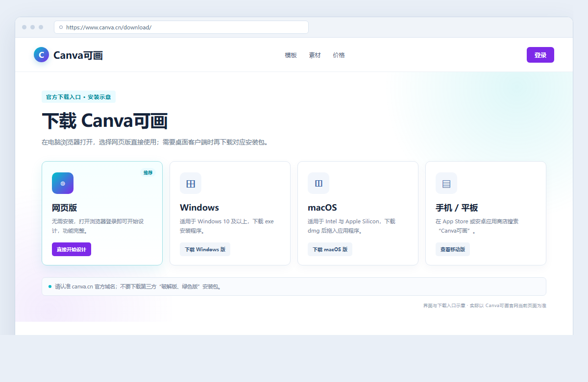The image size is (588, 382).
Task: Click the 适用于 Intel 与 Apple Silicon description
Action: pos(351,226)
